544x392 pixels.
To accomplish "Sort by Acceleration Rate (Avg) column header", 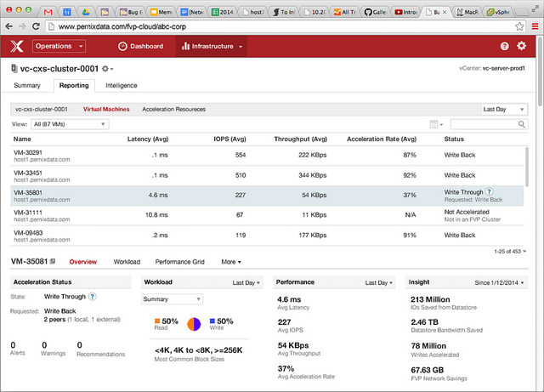I will tap(382, 139).
